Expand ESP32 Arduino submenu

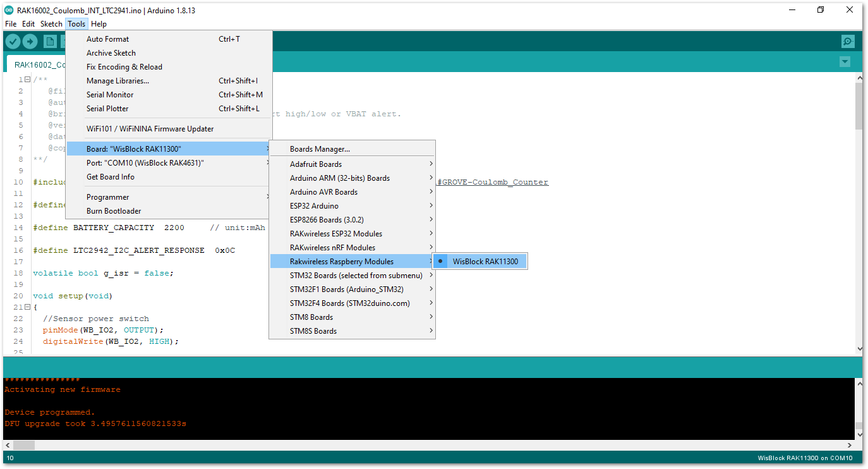click(352, 206)
